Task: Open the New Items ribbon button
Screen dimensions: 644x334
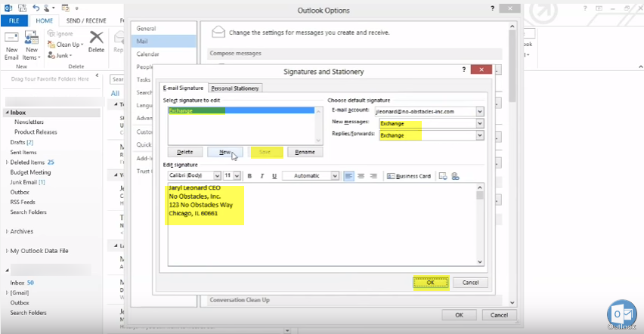Action: [31, 45]
